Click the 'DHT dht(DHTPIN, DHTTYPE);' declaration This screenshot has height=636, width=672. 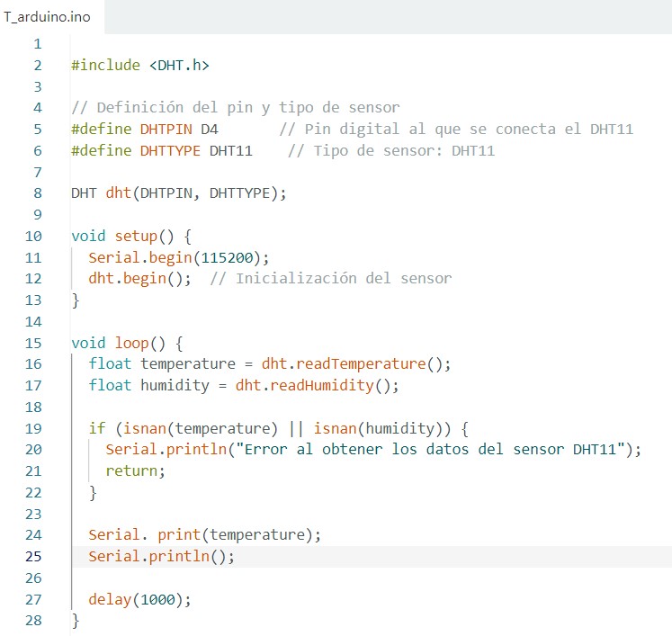(179, 193)
